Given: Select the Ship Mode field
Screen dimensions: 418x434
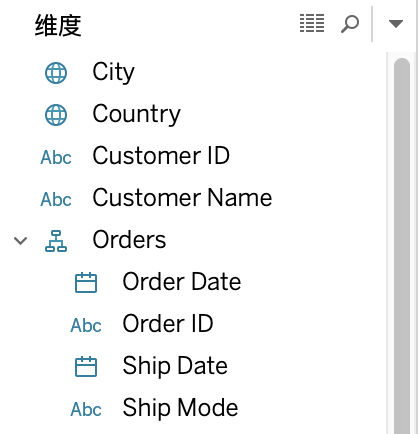Looking at the screenshot, I should pos(180,408).
